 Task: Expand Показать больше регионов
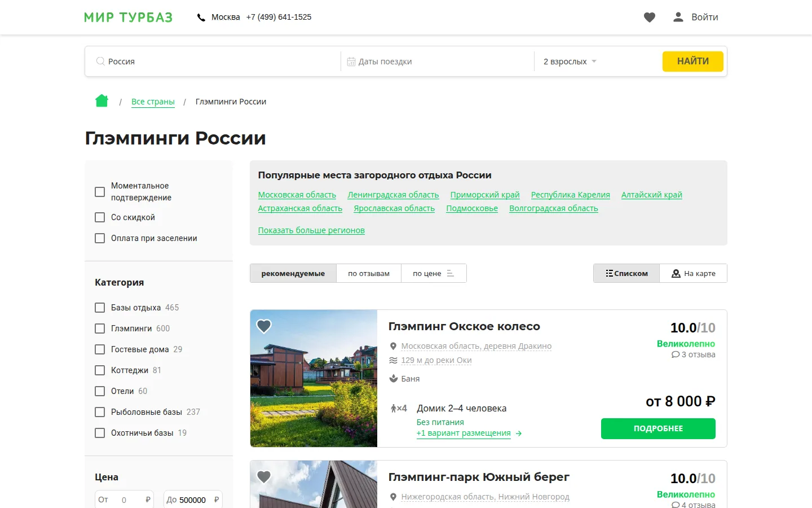point(311,230)
